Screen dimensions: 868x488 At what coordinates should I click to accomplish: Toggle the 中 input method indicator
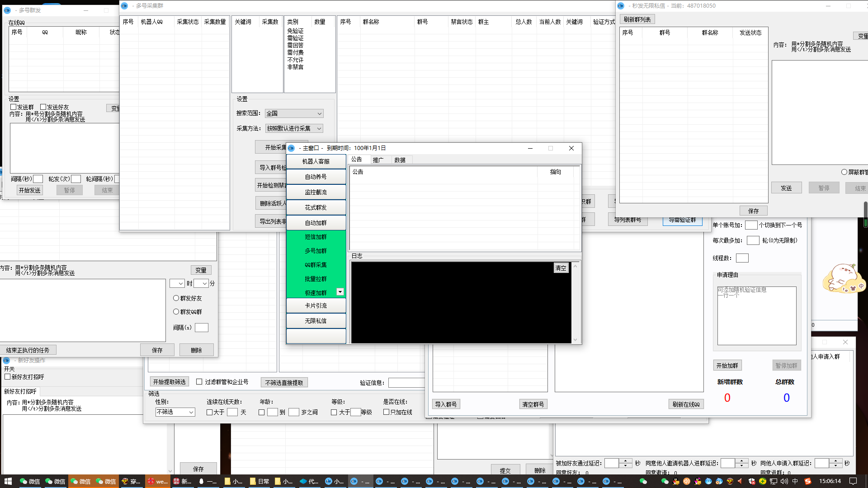pyautogui.click(x=795, y=481)
